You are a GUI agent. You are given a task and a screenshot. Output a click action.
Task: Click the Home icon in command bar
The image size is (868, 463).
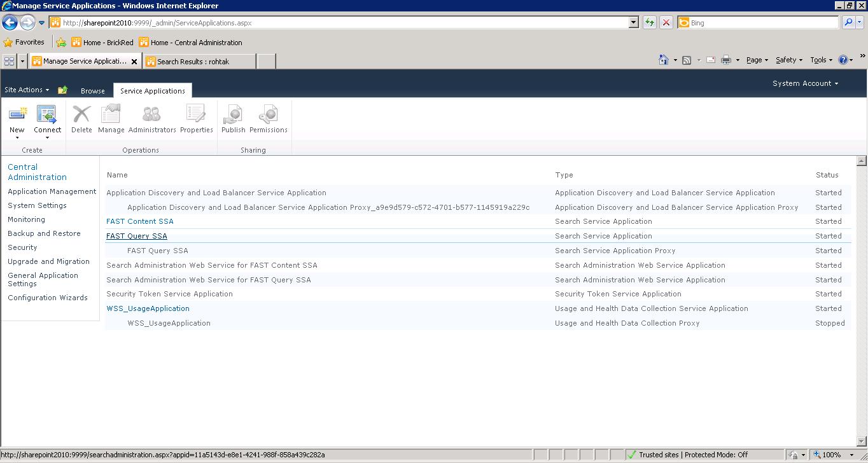664,60
